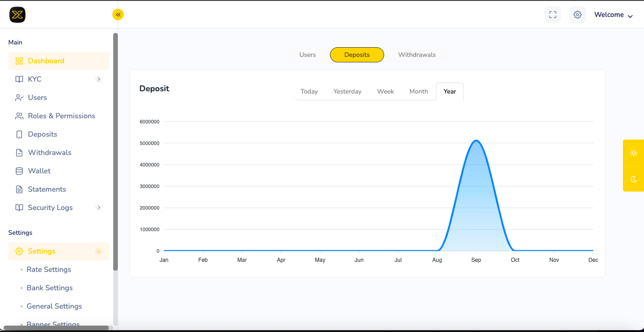Screen dimensions: 644x332
Task: Expand the KYC submenu chevron
Action: 99,79
